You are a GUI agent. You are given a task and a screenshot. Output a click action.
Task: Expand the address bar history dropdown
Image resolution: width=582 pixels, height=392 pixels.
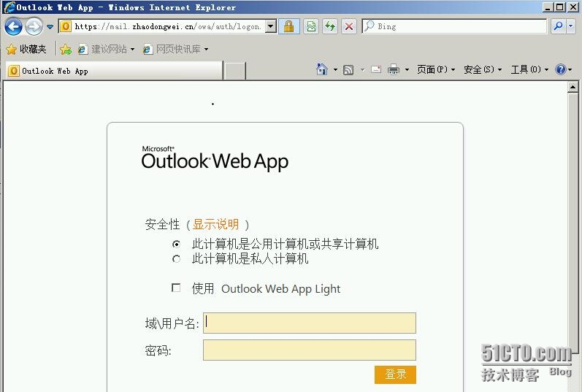click(271, 26)
